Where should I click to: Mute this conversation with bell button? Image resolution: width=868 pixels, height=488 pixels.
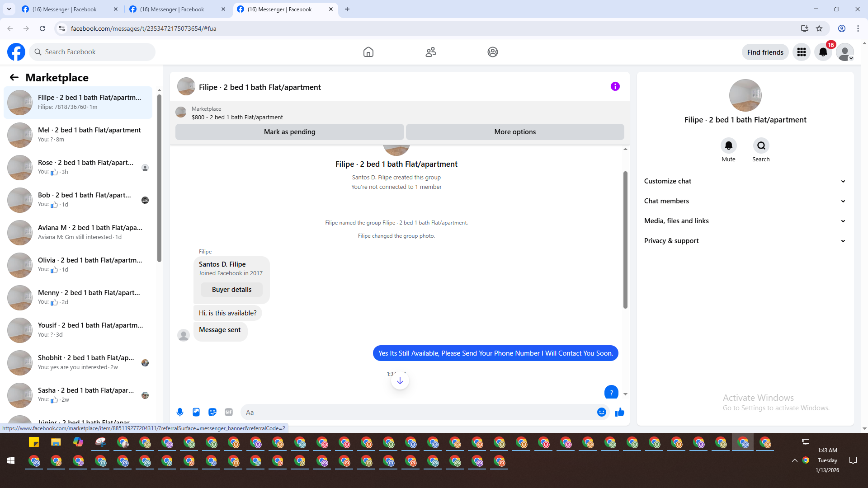(728, 145)
